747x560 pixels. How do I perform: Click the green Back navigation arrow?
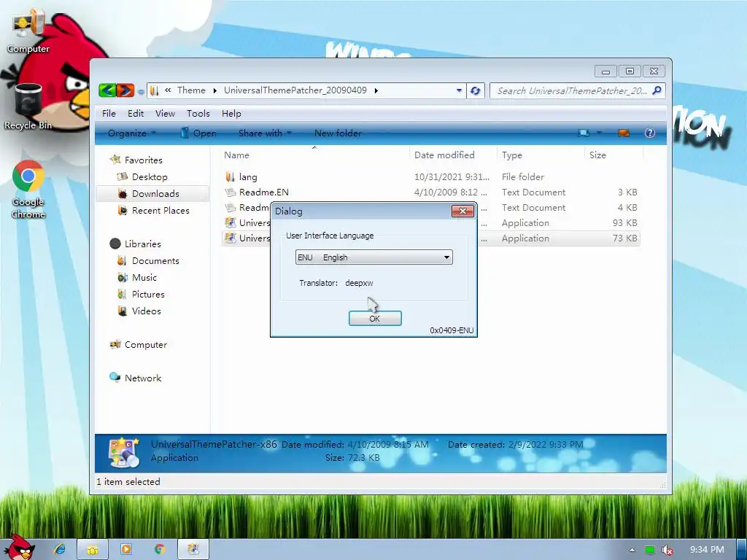[x=108, y=90]
